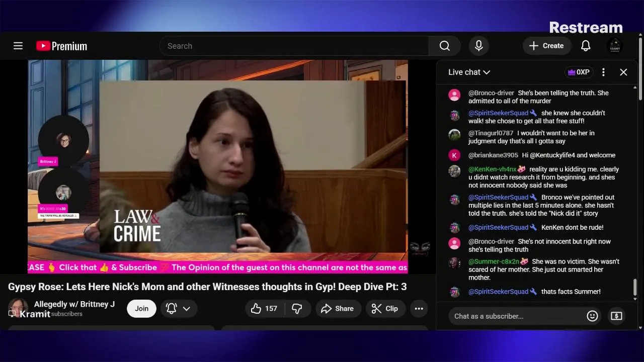
Task: Click the Brittney J pink name label in video
Action: click(48, 161)
